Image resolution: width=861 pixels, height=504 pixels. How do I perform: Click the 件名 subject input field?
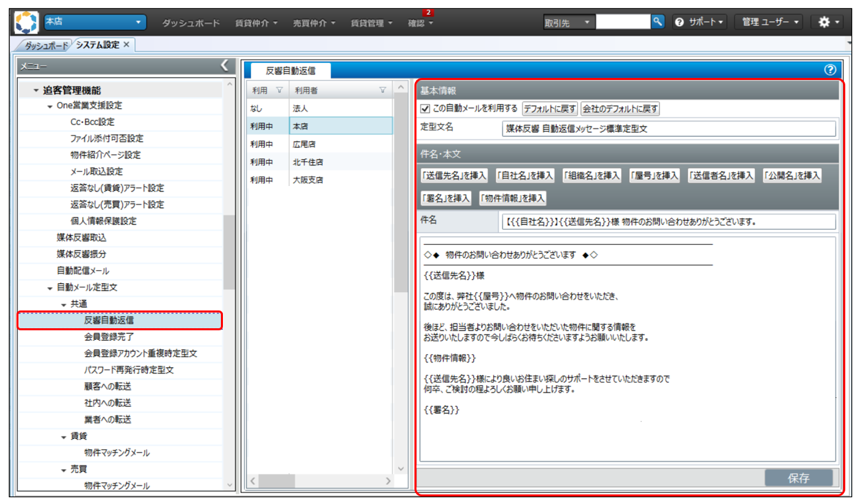pos(669,222)
